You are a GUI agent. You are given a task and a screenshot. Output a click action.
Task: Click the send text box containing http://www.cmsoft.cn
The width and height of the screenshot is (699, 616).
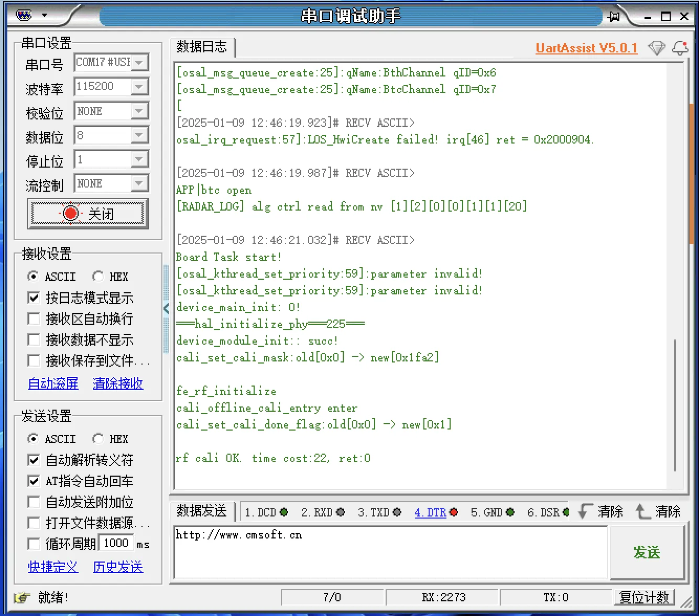tap(390, 552)
